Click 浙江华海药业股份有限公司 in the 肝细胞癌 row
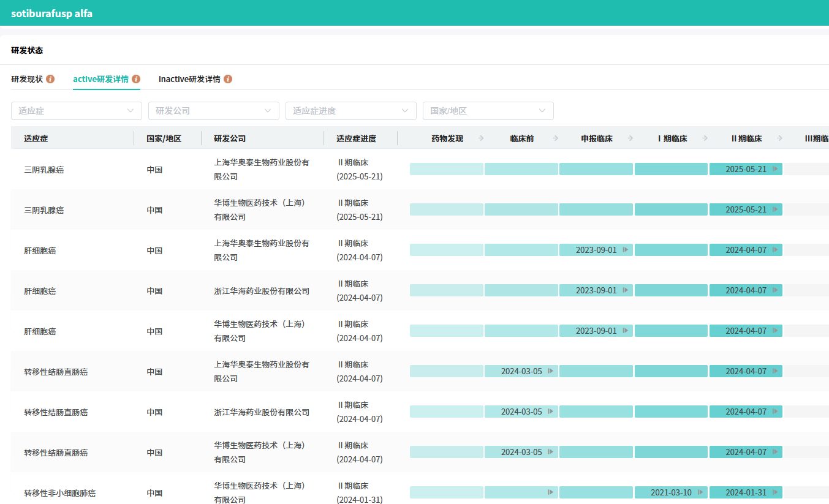829x504 pixels. [x=262, y=291]
